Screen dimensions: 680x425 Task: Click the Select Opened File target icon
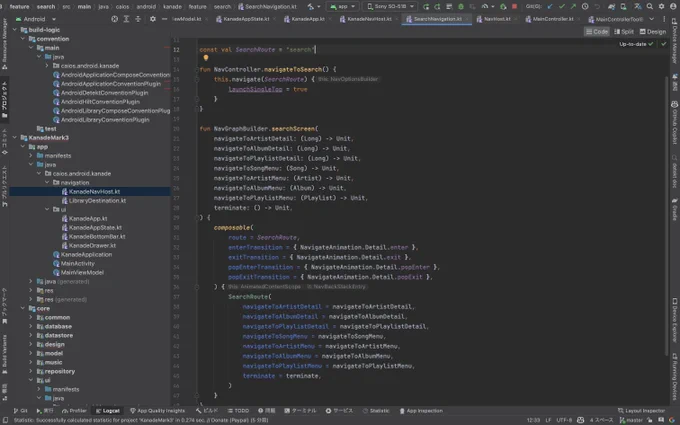tap(114, 19)
